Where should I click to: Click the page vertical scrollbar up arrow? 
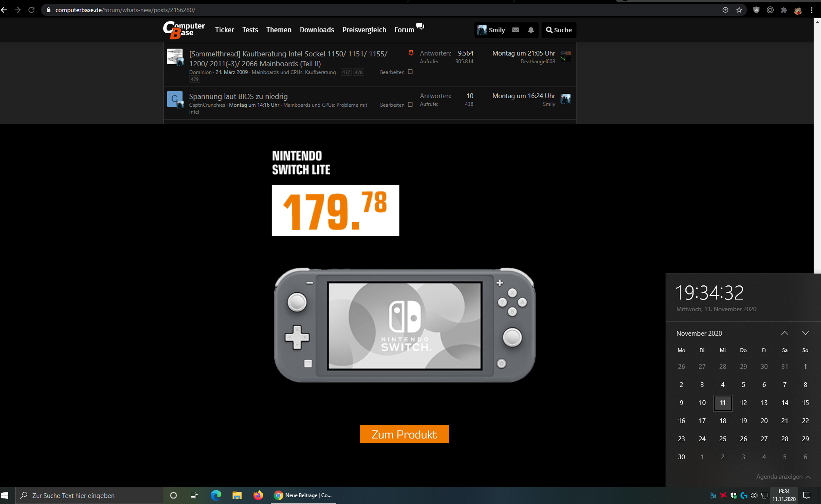pyautogui.click(x=817, y=21)
